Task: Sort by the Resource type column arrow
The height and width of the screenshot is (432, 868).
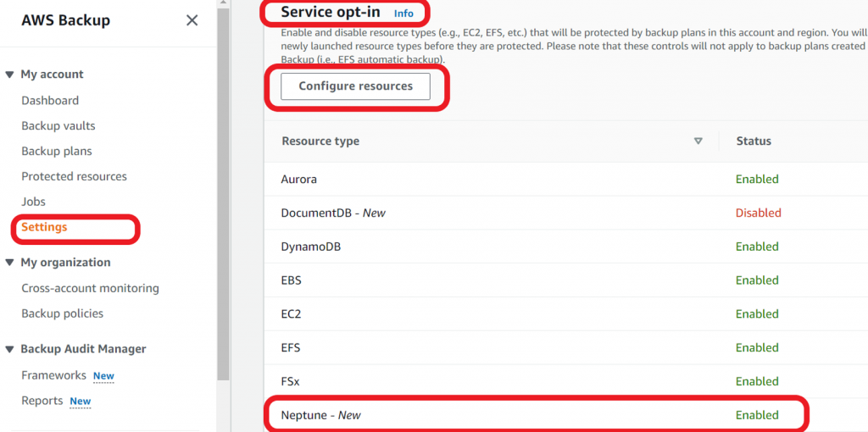Action: pyautogui.click(x=698, y=141)
